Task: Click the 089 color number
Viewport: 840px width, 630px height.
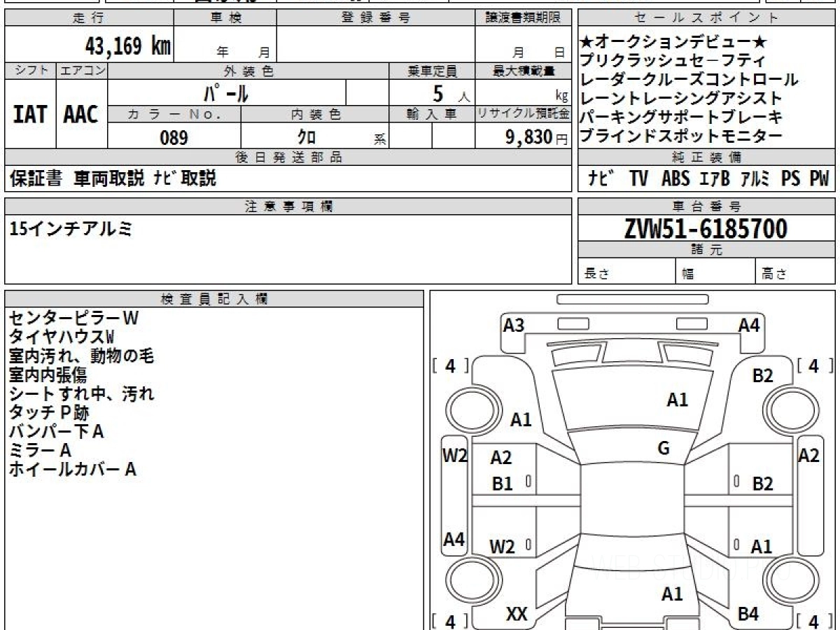Action: [x=174, y=138]
